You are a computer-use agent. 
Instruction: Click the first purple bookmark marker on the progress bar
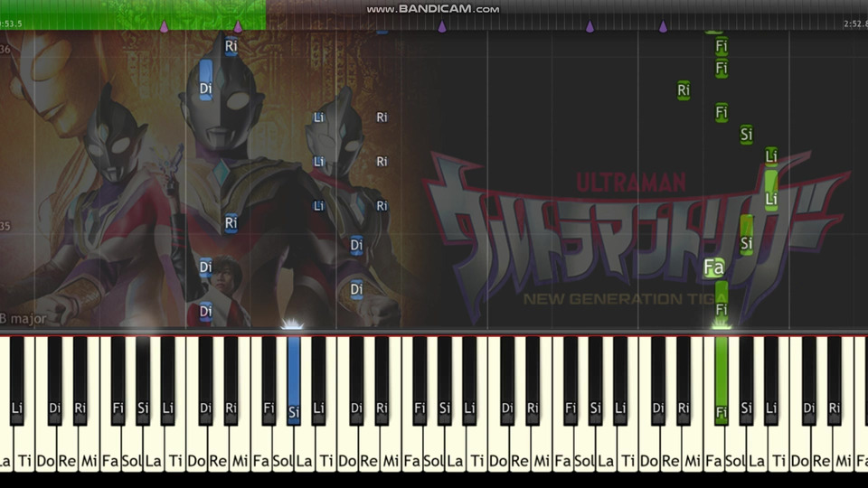[x=164, y=26]
